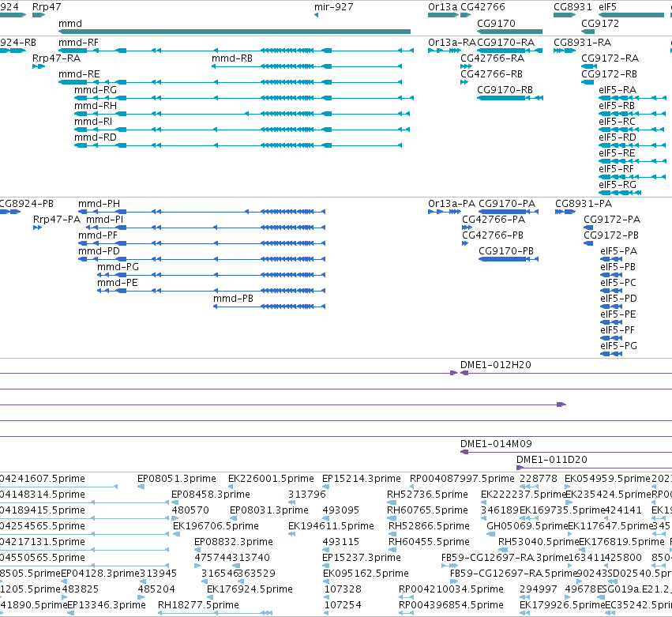
Task: Select transcript label eIF5-RD
Action: pos(618,137)
